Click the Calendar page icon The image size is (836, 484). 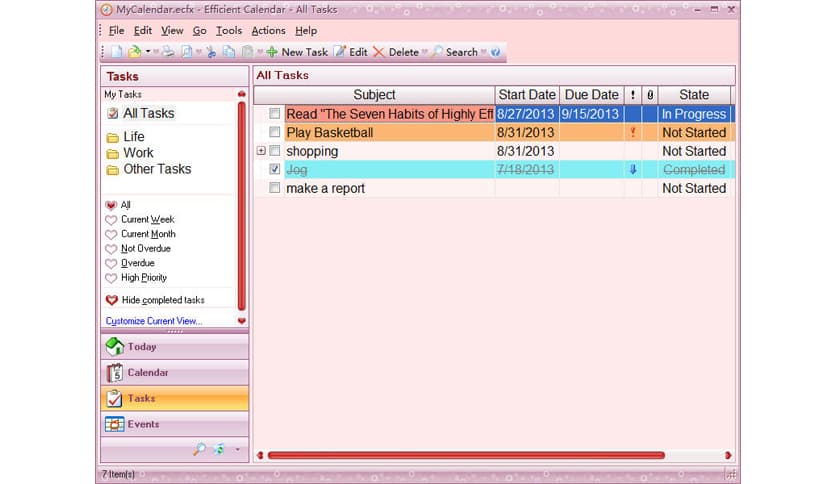[x=114, y=373]
